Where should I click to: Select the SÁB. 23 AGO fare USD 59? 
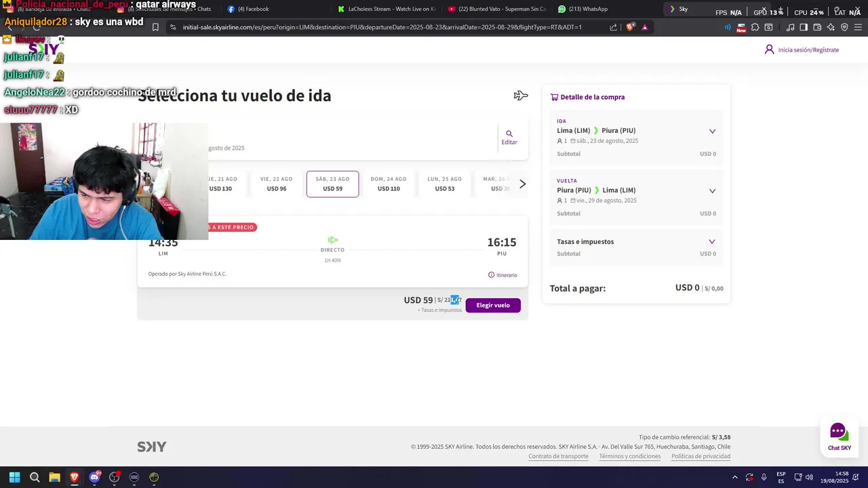point(332,184)
